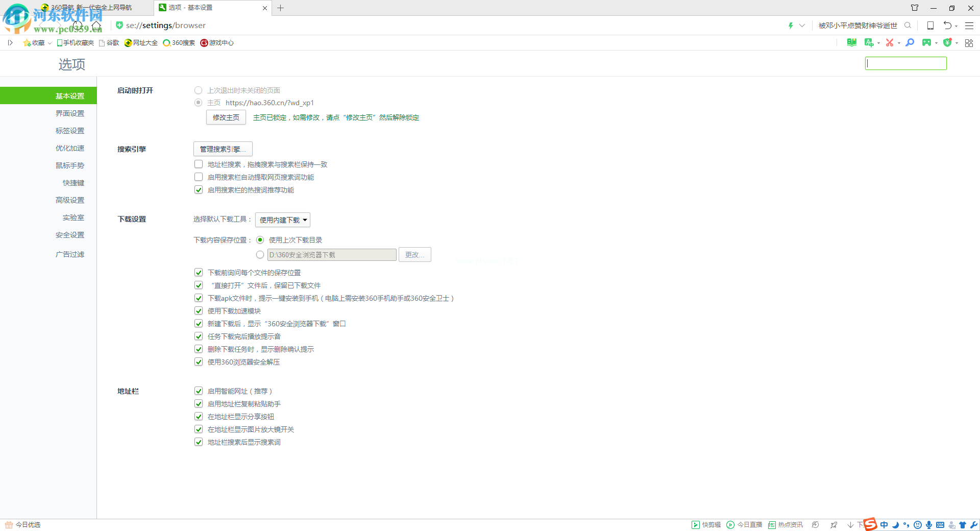Click the blue key login manager icon
The image size is (980, 531).
(x=910, y=43)
